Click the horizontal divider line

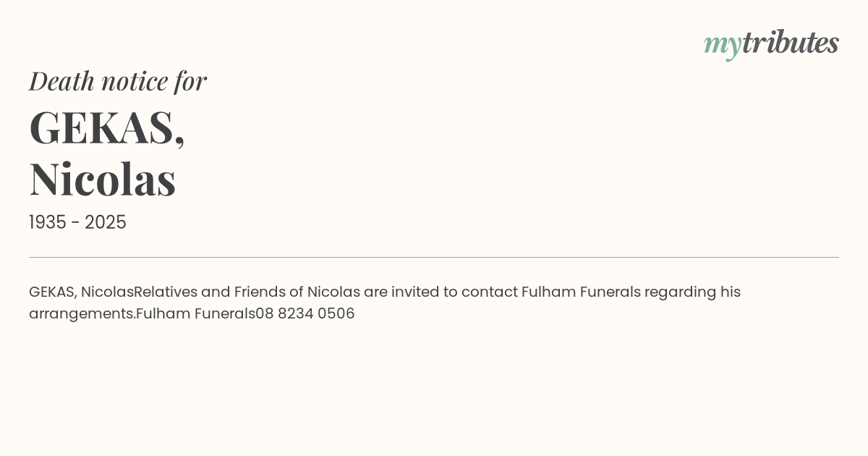tap(434, 257)
